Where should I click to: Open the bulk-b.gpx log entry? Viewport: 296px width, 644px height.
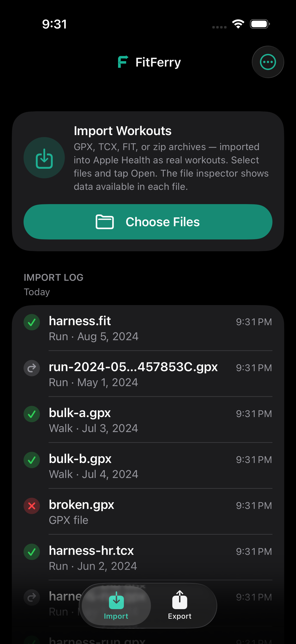pyautogui.click(x=148, y=466)
